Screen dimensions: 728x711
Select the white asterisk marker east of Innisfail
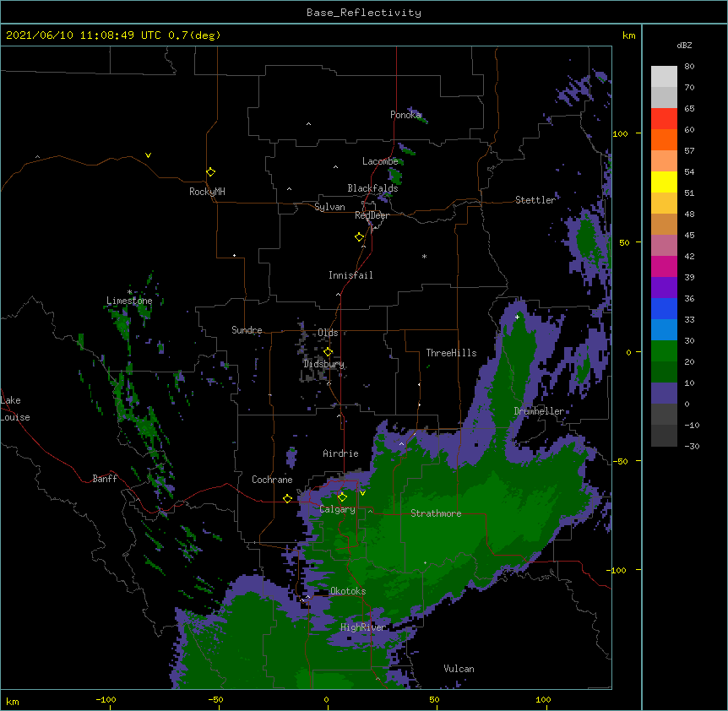424,256
